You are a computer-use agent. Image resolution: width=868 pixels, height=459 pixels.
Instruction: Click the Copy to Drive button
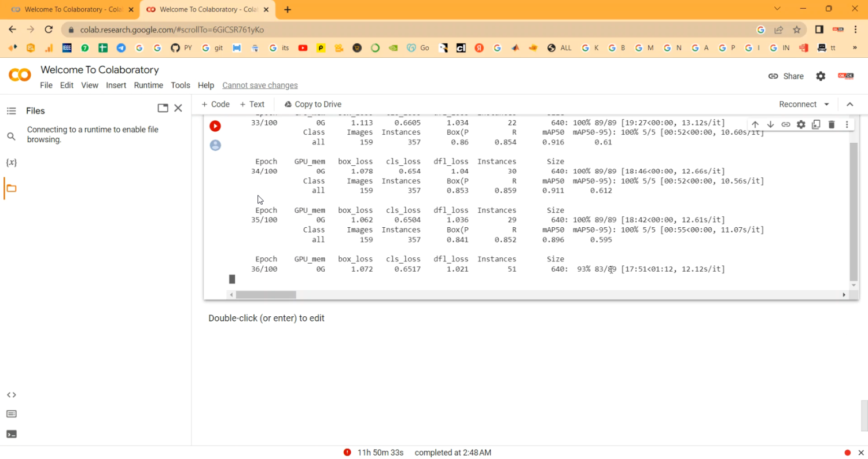coord(313,105)
